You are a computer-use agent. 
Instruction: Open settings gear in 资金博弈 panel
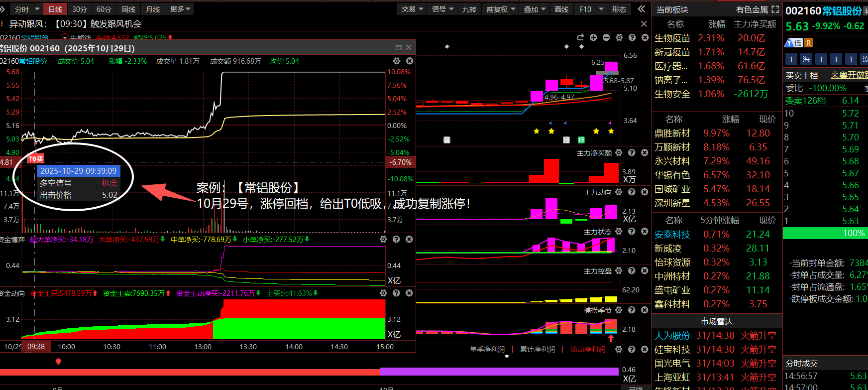coord(383,240)
